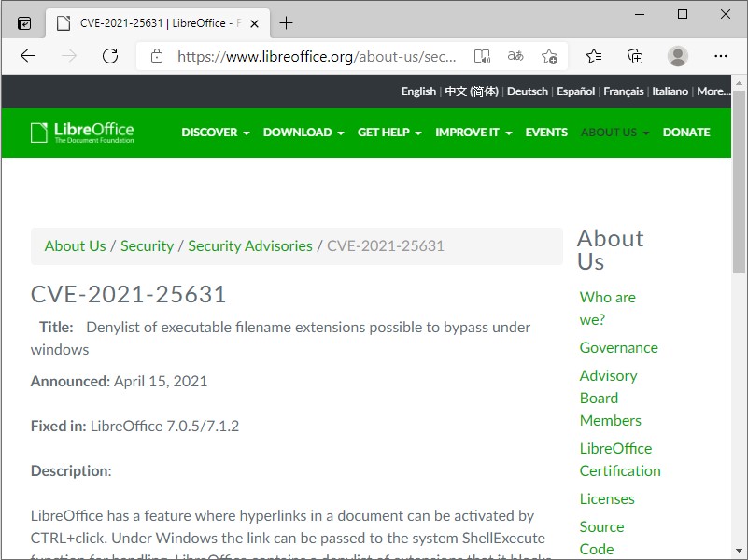Switch language to Français

623,91
